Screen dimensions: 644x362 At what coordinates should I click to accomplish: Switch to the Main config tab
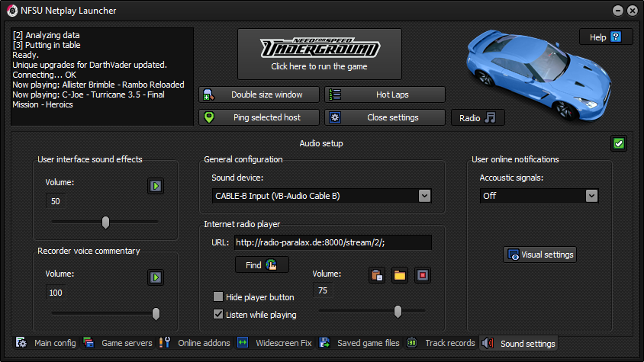[46, 343]
